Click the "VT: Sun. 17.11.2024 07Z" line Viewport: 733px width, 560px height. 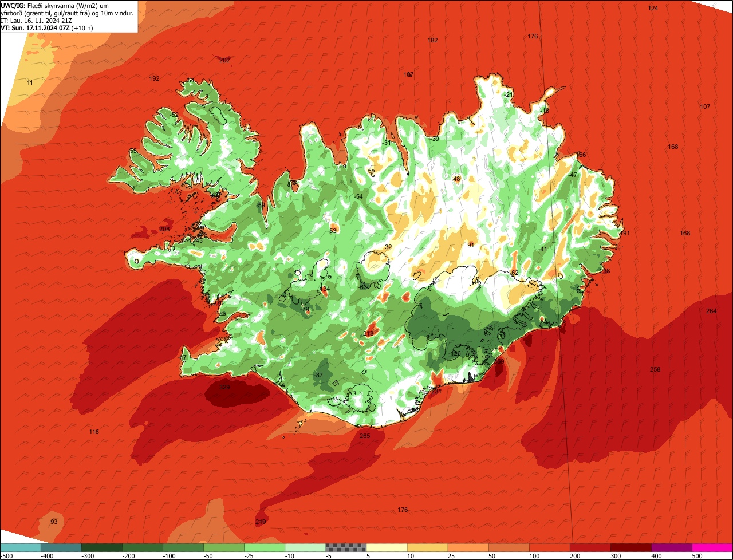47,27
